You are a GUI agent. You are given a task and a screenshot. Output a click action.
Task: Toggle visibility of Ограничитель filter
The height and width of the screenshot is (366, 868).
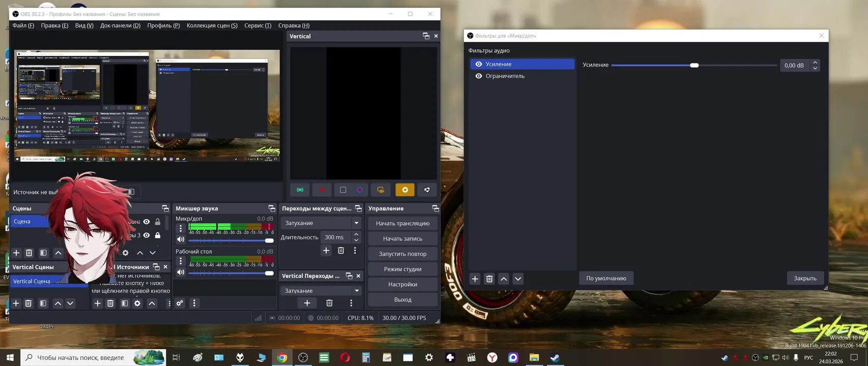click(478, 76)
